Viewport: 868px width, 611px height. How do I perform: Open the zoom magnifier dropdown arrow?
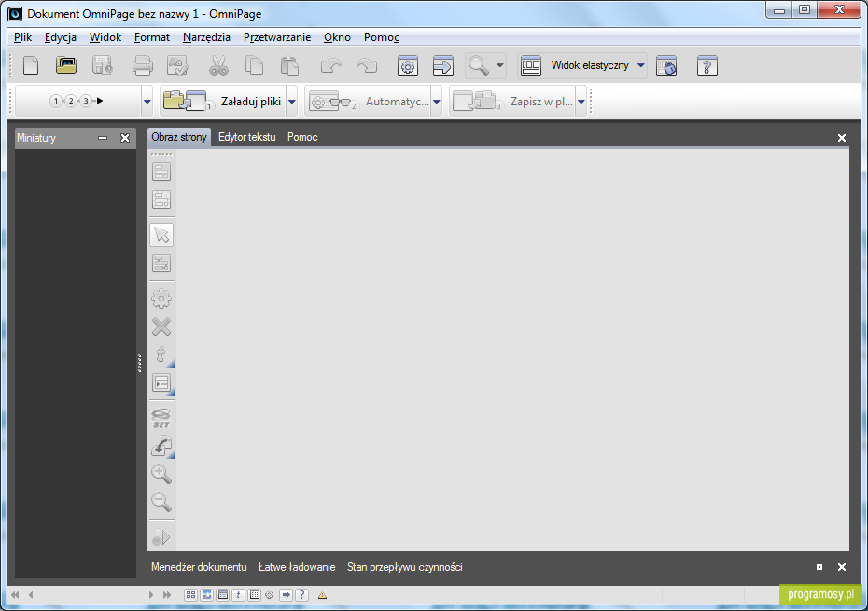click(500, 65)
